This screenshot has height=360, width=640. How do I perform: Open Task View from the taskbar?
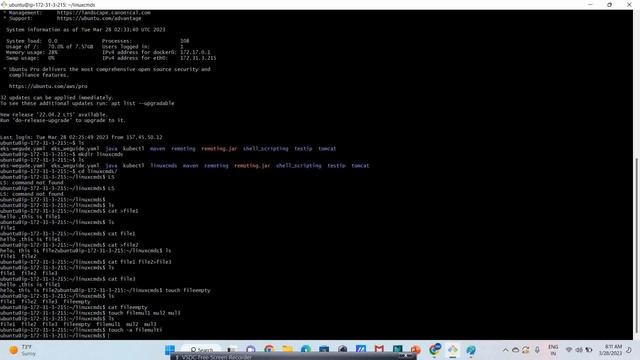coord(232,350)
